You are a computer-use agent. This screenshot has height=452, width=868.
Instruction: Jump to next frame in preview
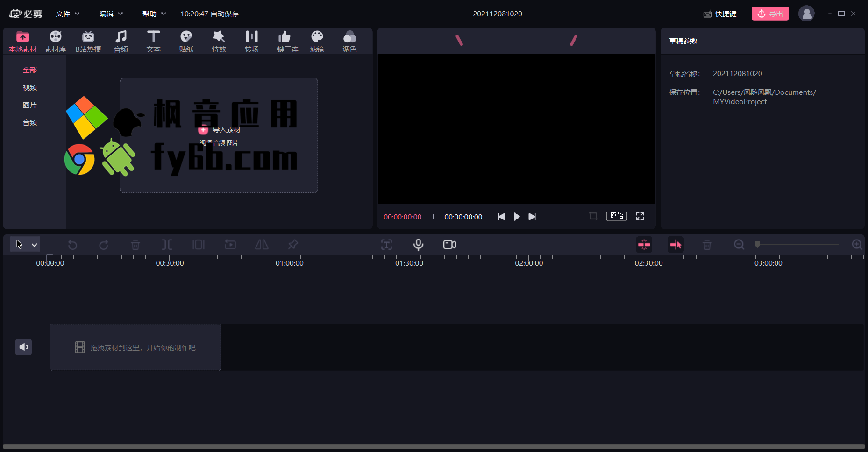(532, 217)
